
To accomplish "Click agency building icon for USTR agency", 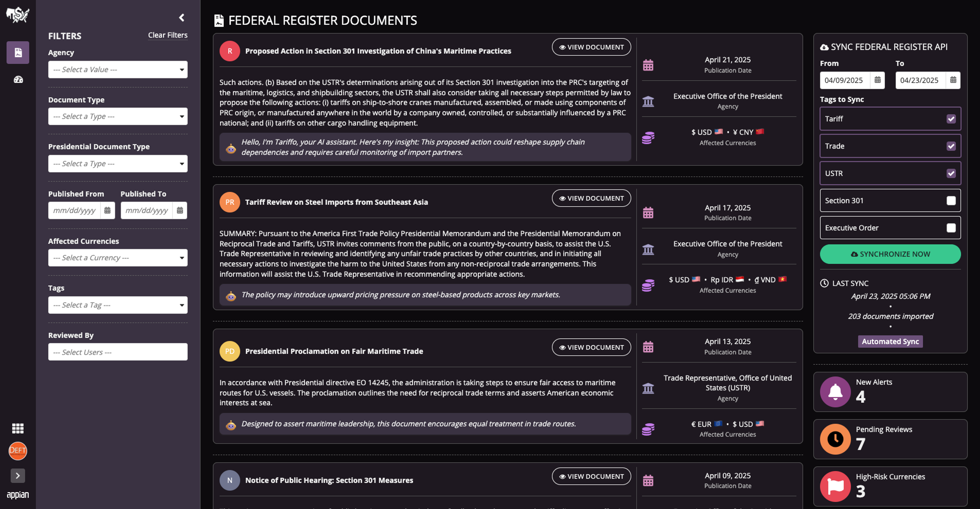I will coord(648,388).
